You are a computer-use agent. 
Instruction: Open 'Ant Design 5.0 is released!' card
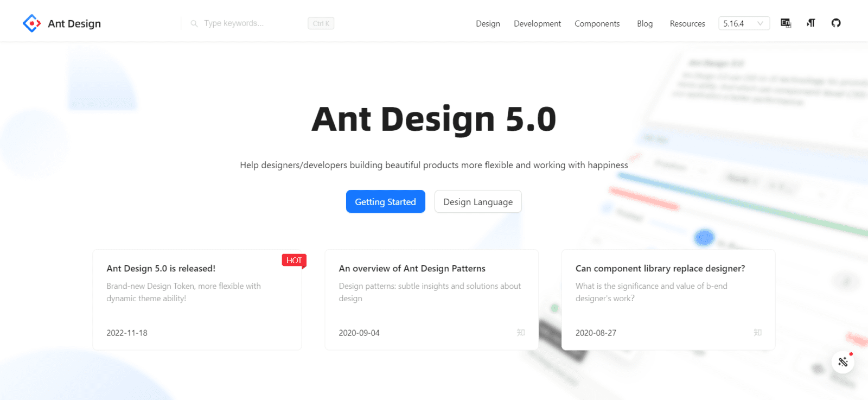(x=197, y=300)
